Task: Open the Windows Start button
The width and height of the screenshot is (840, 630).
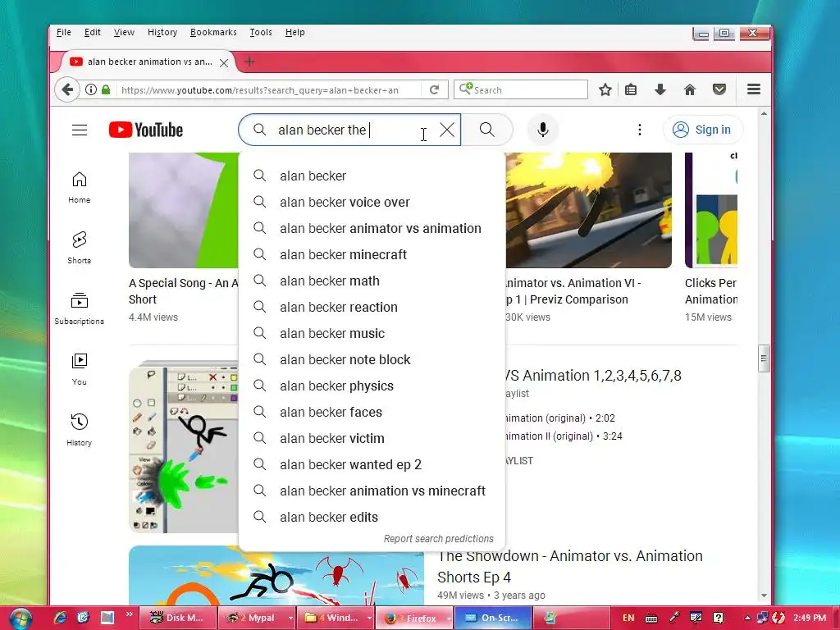Action: point(21,619)
